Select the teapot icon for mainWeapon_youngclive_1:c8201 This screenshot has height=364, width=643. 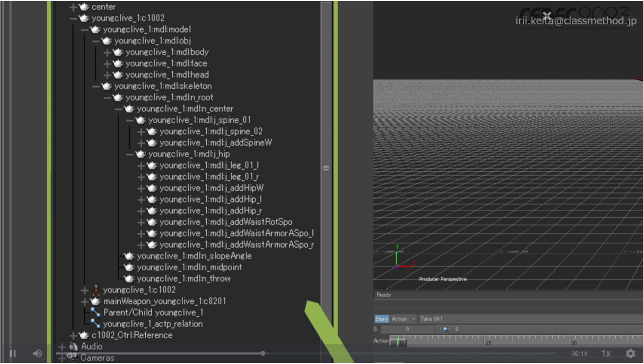(96, 301)
